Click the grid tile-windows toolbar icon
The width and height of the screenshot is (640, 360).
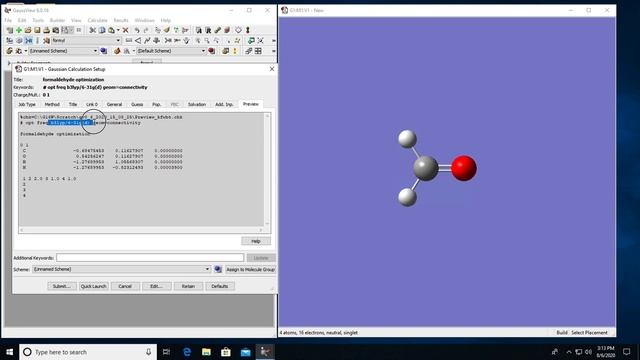pos(258,51)
